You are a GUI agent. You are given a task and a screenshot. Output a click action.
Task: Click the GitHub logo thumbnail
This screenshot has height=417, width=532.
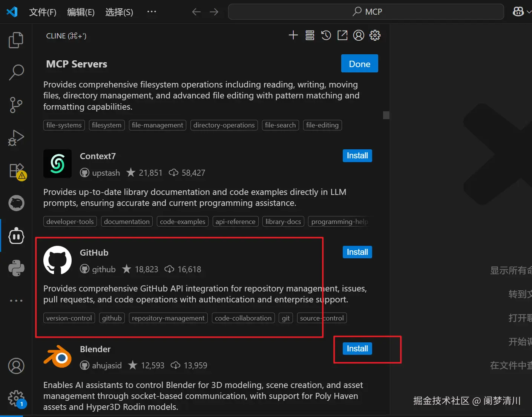[57, 260]
